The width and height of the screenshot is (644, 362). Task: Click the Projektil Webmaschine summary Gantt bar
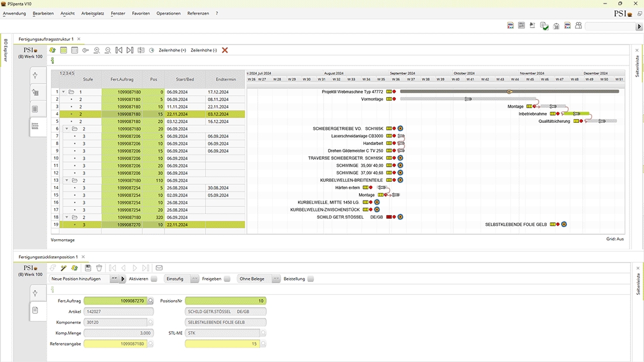[x=509, y=92]
